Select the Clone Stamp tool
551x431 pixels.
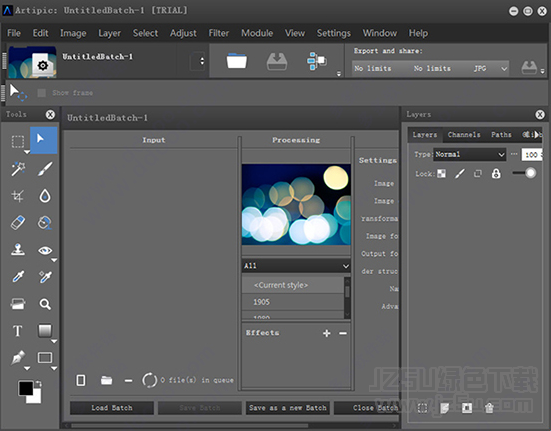(x=18, y=250)
